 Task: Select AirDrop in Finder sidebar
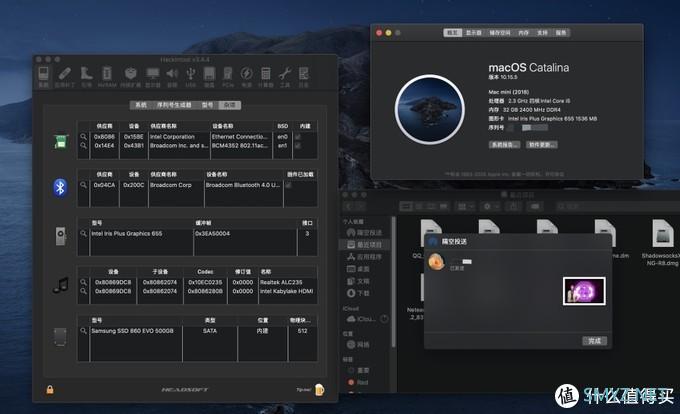pos(364,233)
